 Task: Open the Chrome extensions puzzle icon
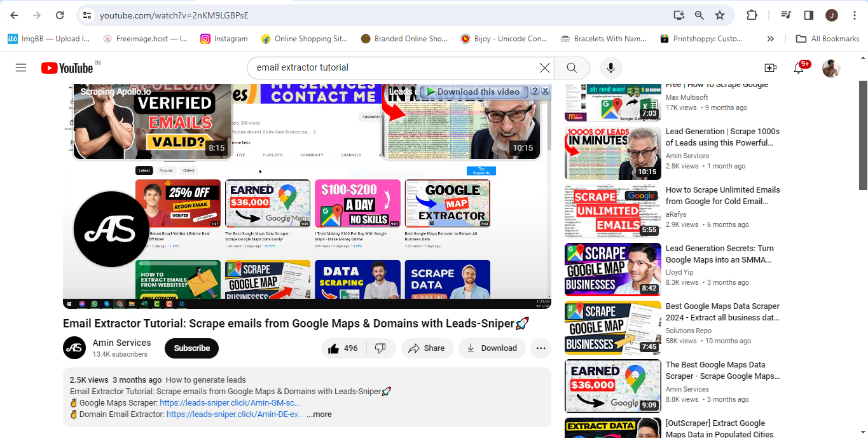pos(752,15)
